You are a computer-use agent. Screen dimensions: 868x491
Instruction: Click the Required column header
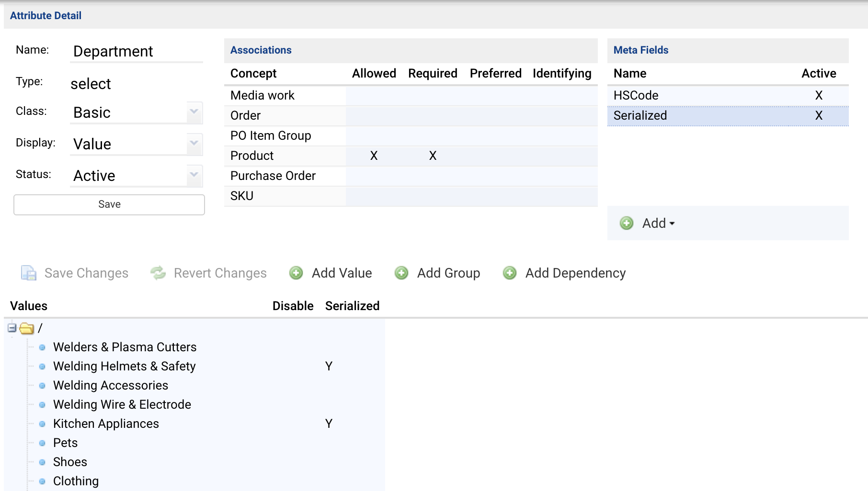coord(433,73)
